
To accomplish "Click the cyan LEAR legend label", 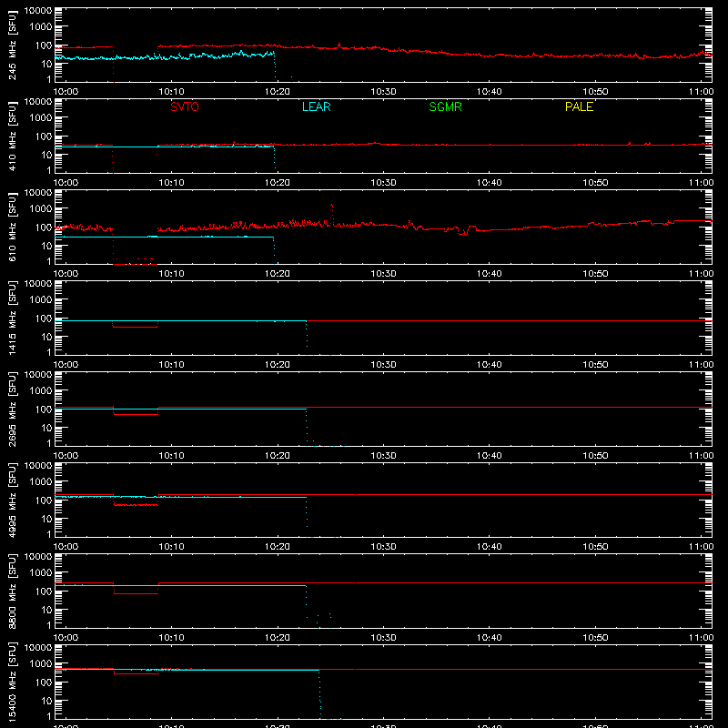I will pyautogui.click(x=316, y=106).
